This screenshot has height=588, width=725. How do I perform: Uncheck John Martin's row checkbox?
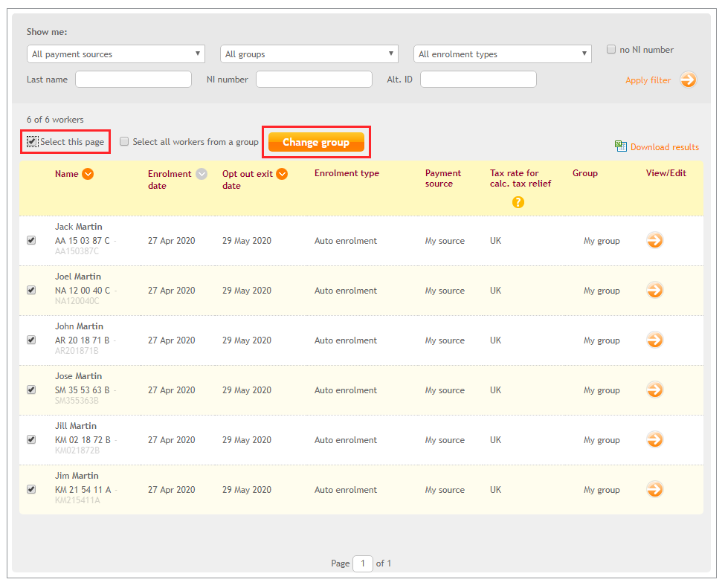(x=31, y=340)
